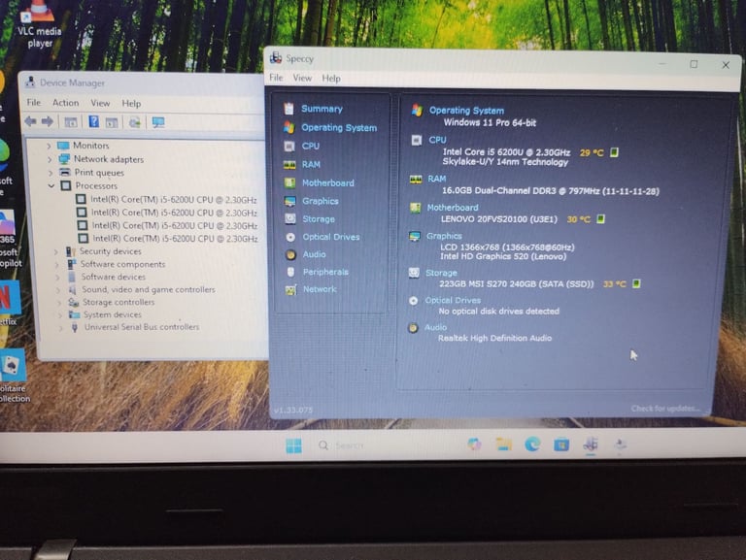Collapse the Processors node
Viewport: 746px width, 560px height.
click(x=51, y=186)
